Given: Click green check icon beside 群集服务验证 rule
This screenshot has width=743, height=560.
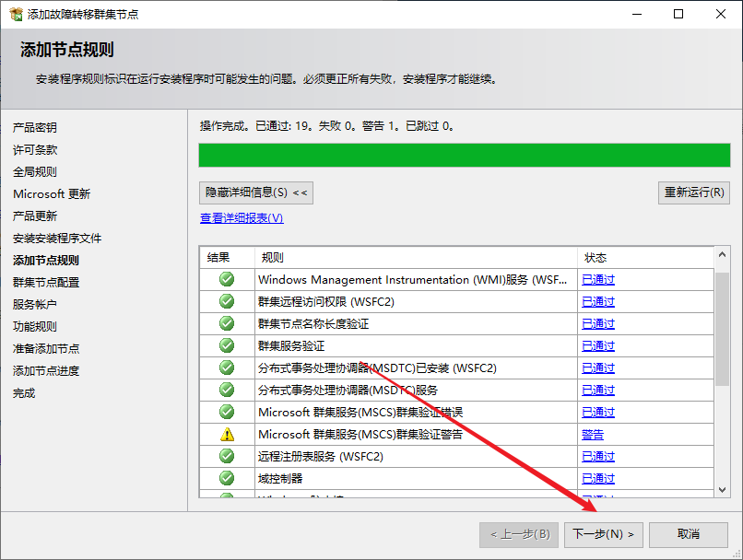Looking at the screenshot, I should (227, 346).
